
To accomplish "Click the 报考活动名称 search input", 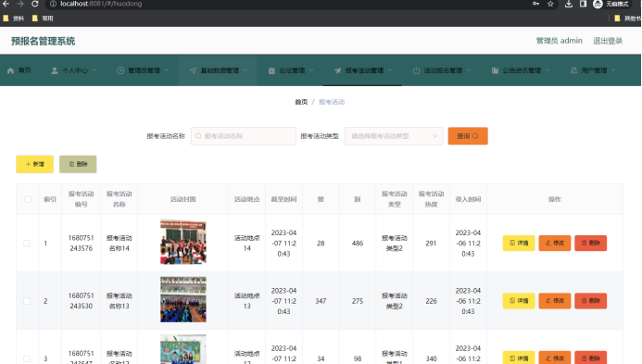I will (x=244, y=136).
